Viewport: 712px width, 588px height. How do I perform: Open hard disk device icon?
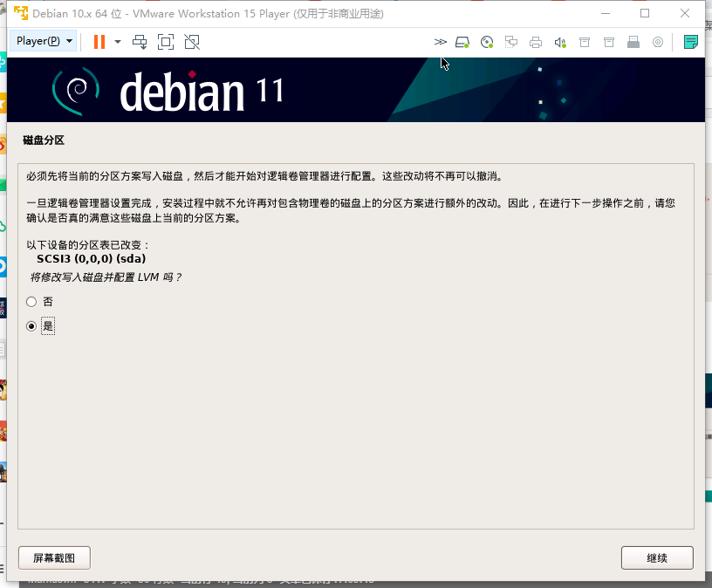coord(462,42)
